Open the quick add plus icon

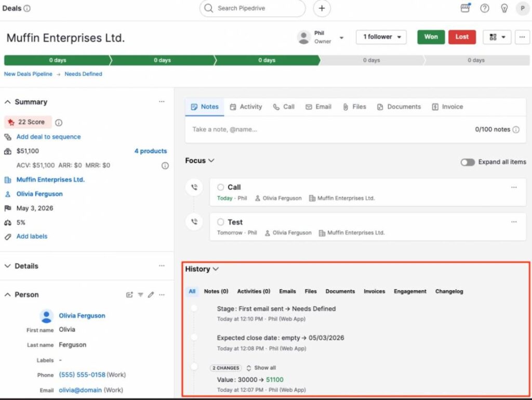tap(322, 8)
